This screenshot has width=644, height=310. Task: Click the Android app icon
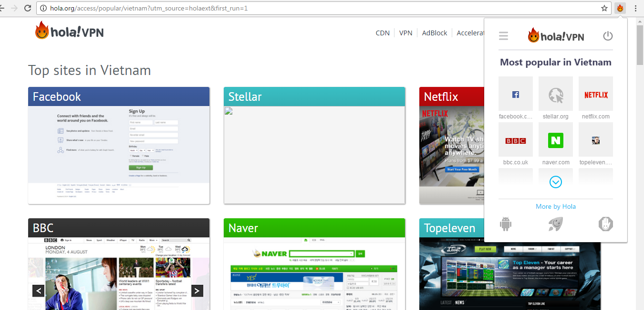(x=506, y=224)
